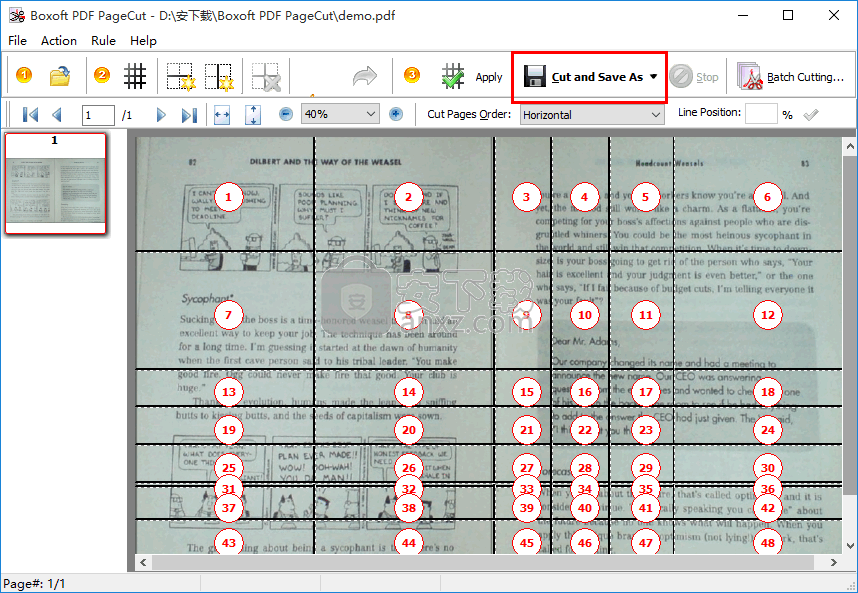Click the horizontal scrollbar thumb
This screenshot has height=593, width=858.
click(482, 562)
